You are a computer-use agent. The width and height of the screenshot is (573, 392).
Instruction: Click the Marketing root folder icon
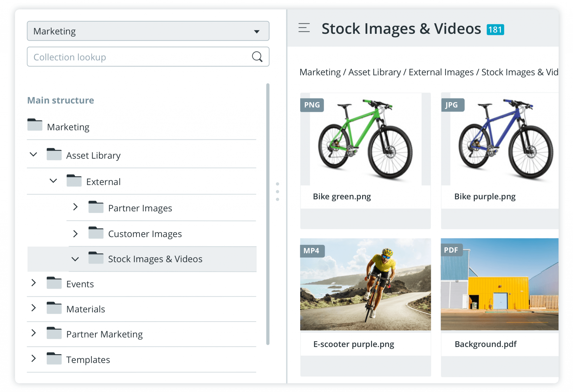(x=35, y=125)
